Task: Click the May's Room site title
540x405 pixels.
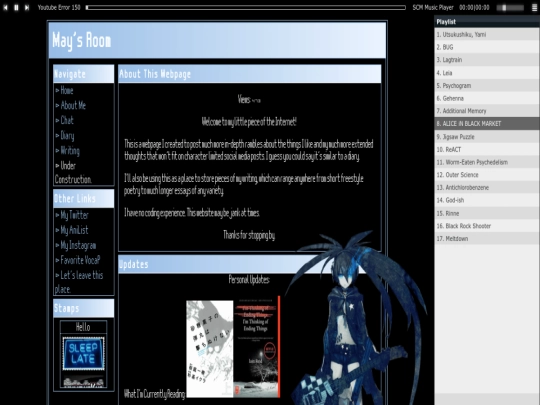Action: pos(82,41)
